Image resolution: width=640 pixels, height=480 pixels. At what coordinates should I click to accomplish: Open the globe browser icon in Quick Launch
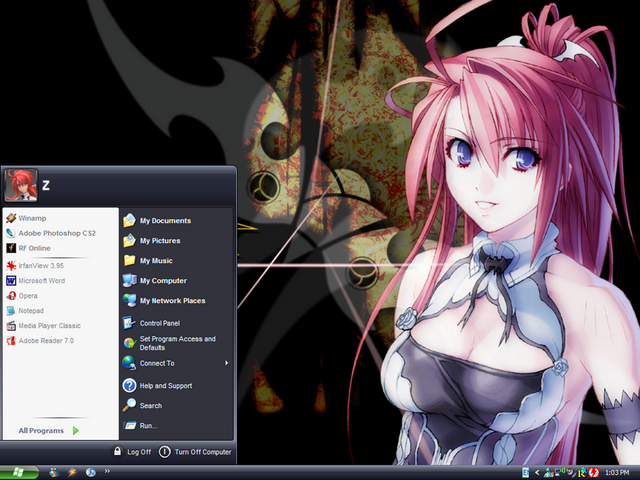[91, 473]
